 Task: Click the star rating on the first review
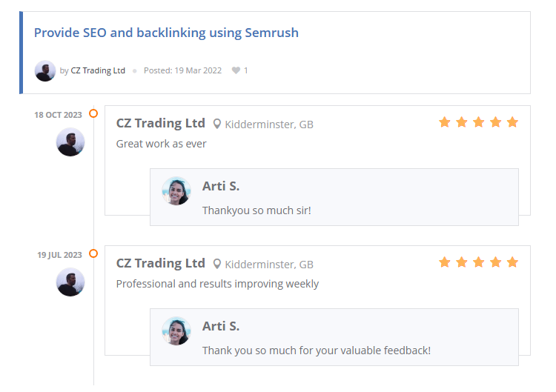coord(478,122)
